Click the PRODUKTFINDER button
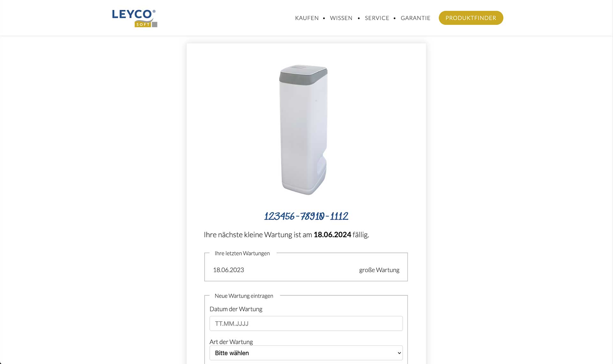This screenshot has height=364, width=613. coord(471,18)
